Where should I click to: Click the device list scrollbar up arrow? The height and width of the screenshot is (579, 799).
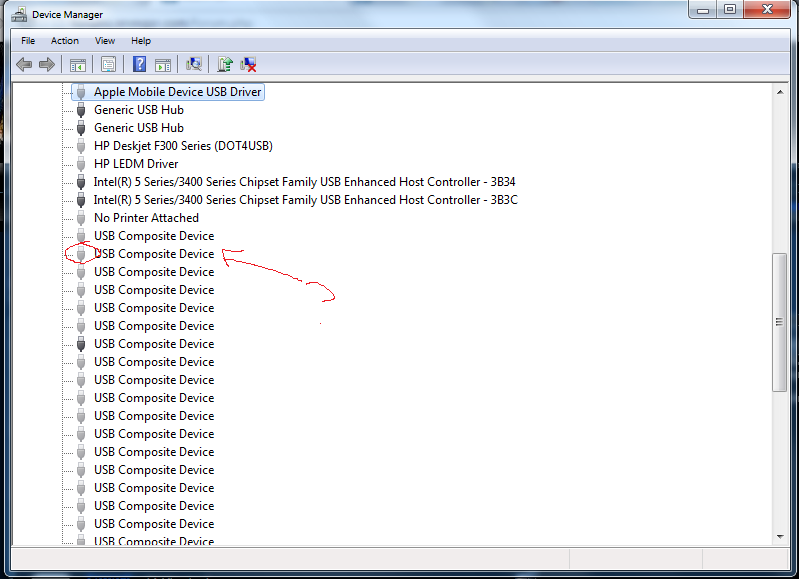pos(780,92)
